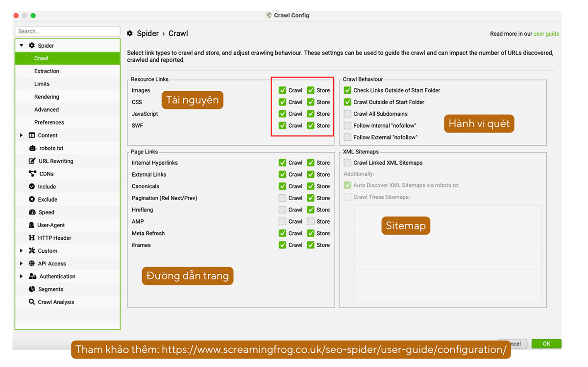
Task: Click the Crawl These Sitemaps text area
Action: (448, 254)
